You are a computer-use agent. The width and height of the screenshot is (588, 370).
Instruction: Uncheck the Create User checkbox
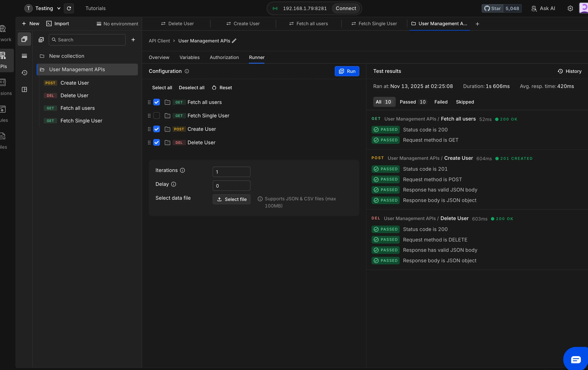tap(157, 129)
